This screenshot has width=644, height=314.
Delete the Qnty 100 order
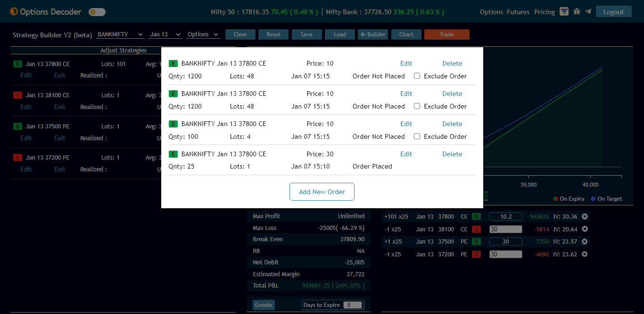[452, 124]
